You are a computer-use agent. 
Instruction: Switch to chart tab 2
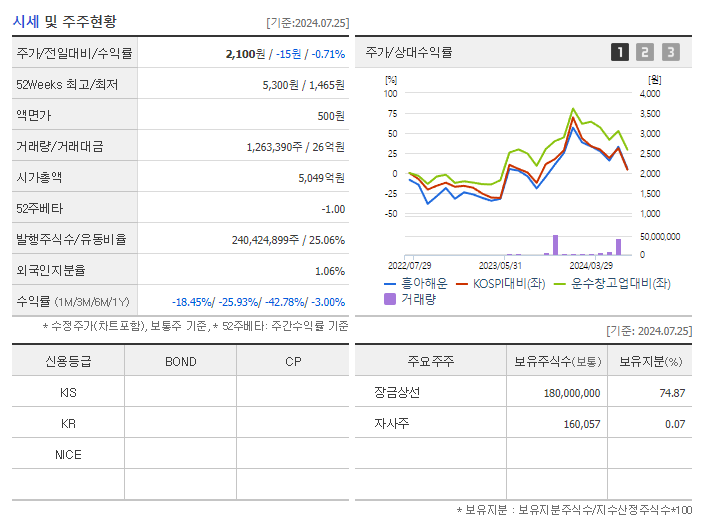[645, 52]
